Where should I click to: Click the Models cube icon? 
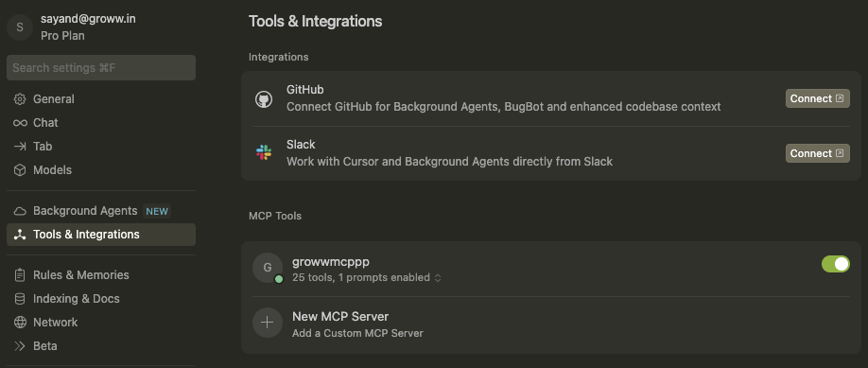[x=20, y=170]
